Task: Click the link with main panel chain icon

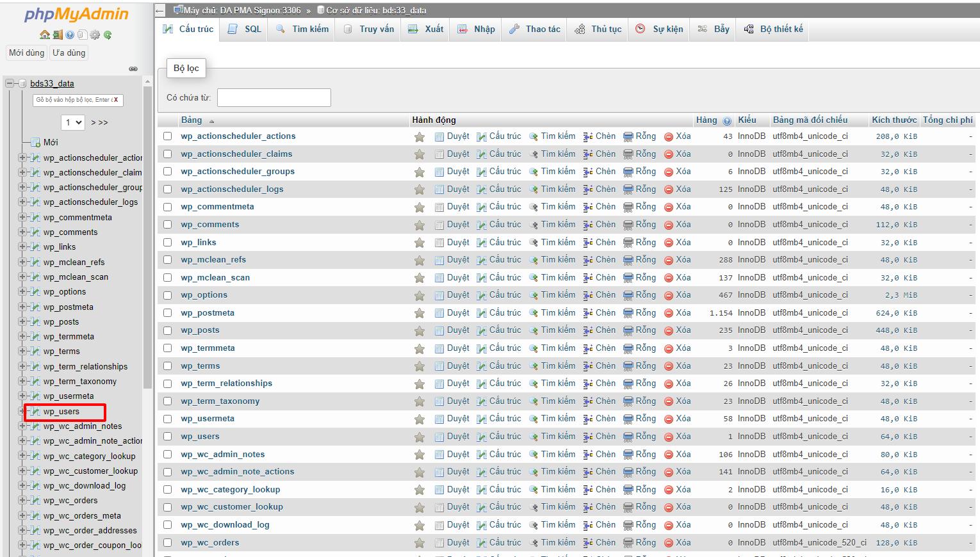Action: pos(133,69)
